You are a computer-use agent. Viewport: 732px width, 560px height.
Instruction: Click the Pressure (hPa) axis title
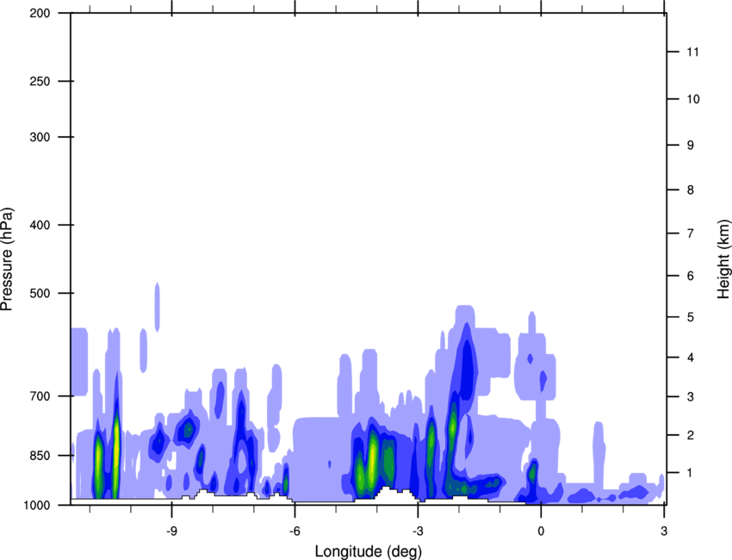point(7,259)
